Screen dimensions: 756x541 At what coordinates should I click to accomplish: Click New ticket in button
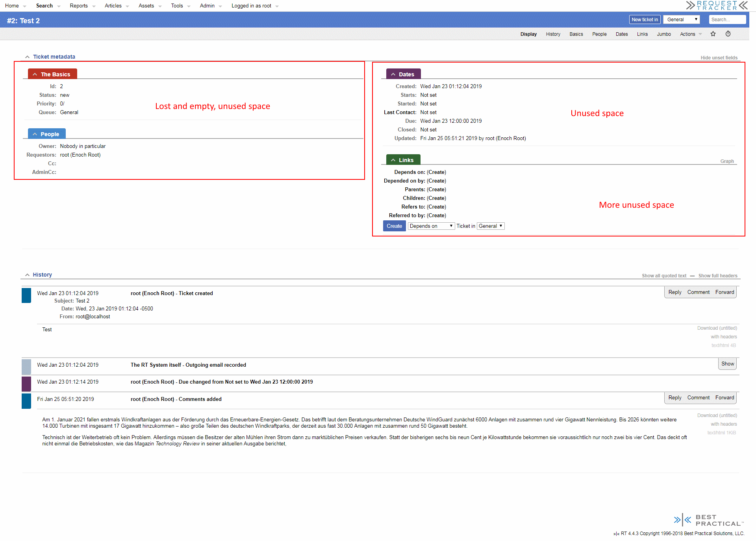point(644,20)
